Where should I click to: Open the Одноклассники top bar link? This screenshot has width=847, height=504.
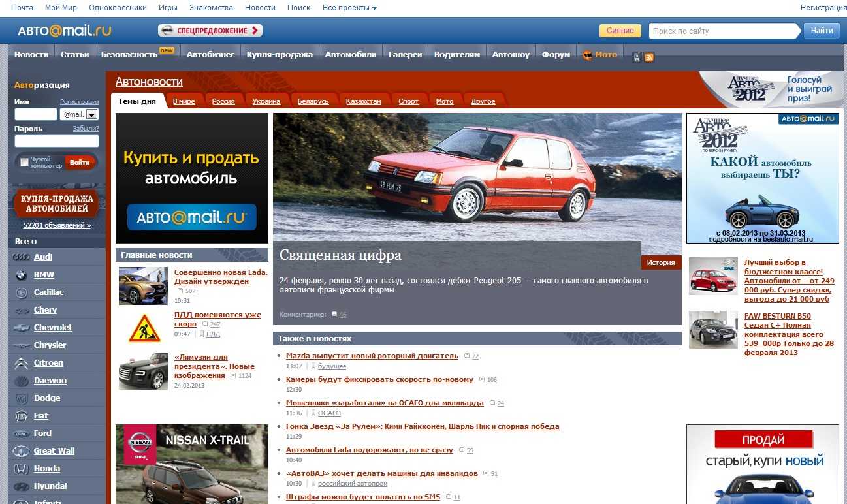[118, 8]
